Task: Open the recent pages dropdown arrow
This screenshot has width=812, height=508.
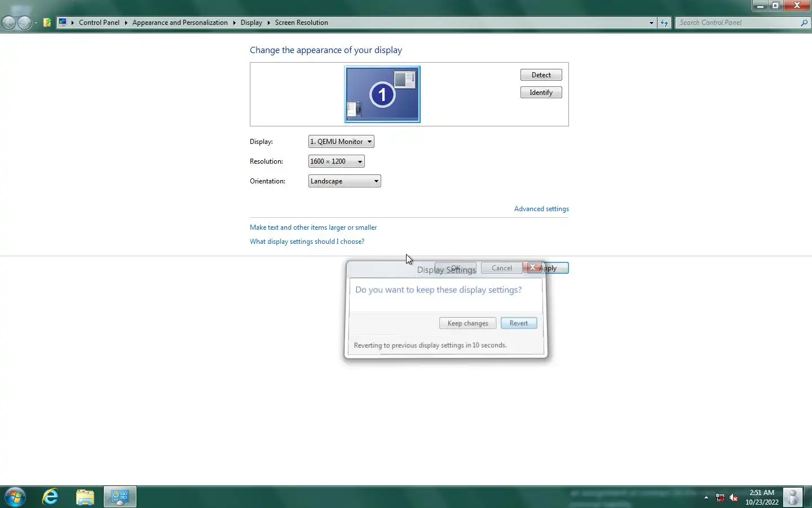Action: coord(36,23)
